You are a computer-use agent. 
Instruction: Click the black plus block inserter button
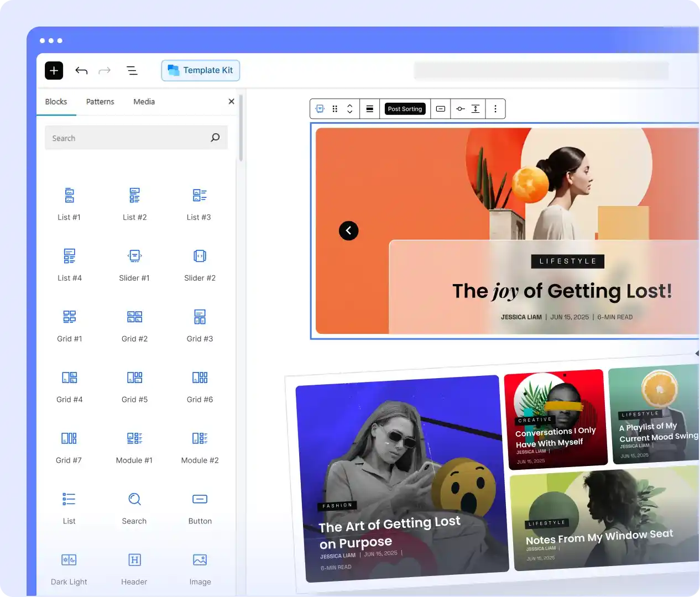(54, 71)
